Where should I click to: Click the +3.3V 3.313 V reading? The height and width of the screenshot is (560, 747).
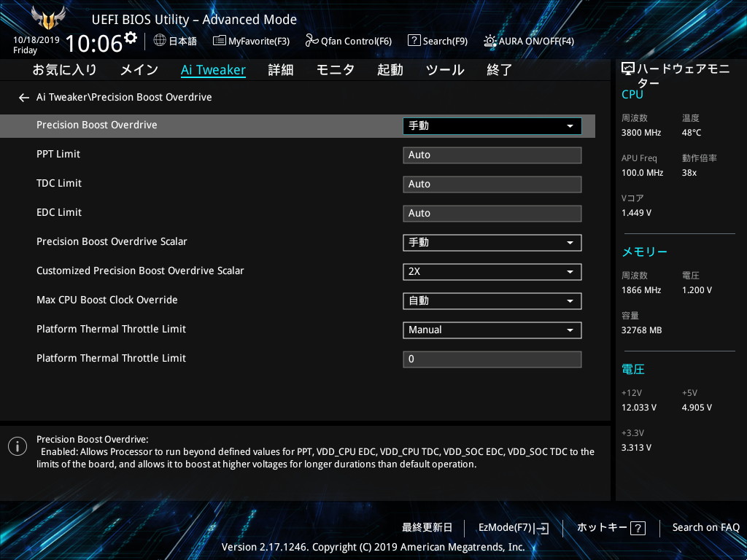[636, 448]
